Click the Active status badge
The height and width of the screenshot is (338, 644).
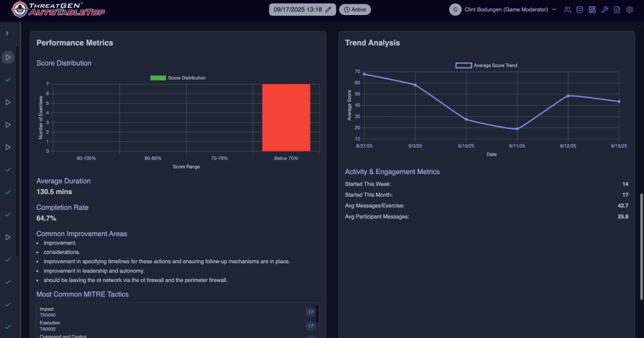(x=355, y=10)
